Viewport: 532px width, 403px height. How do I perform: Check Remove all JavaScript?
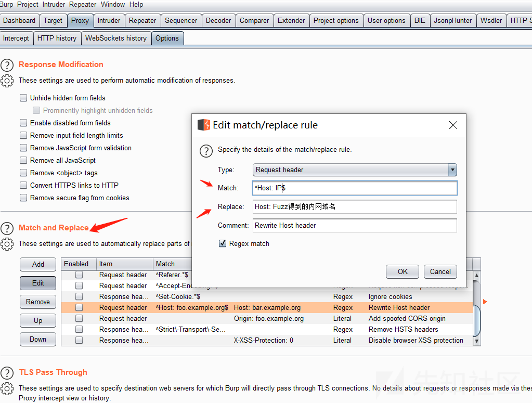(x=23, y=160)
